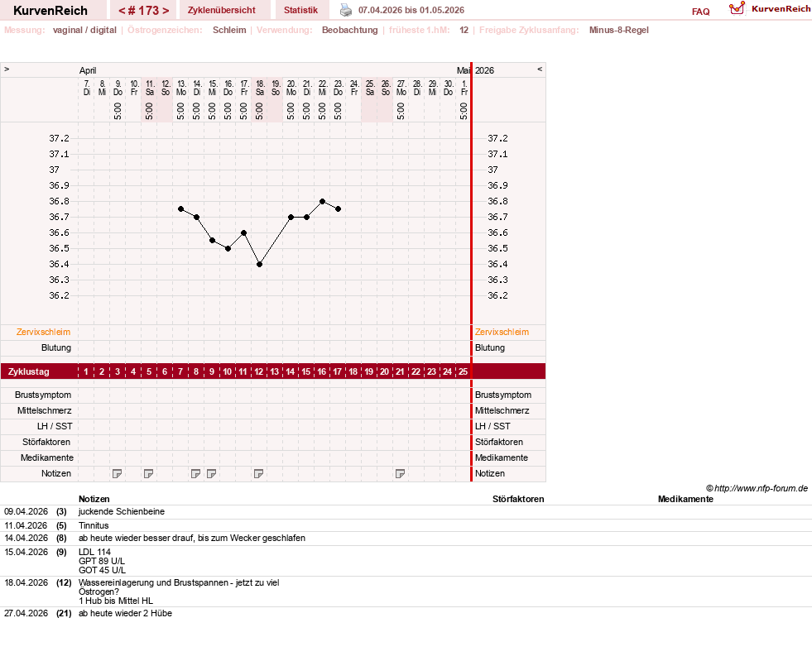Click the left Blutung row label

(56, 347)
